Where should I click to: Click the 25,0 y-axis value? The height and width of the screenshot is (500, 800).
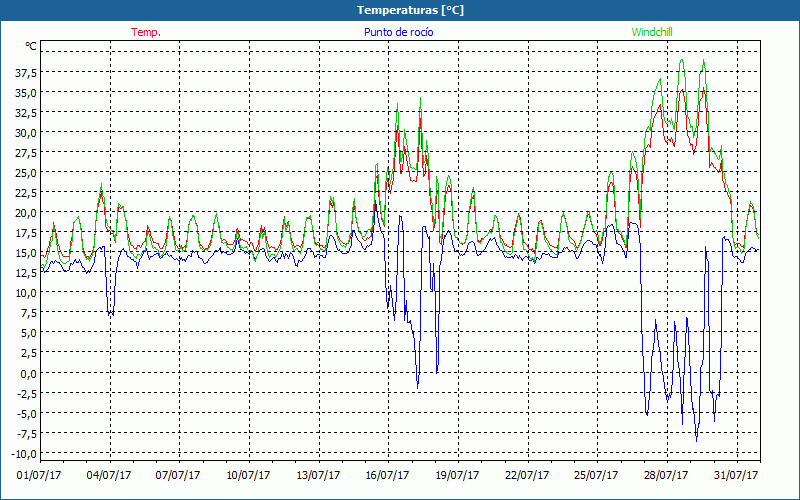click(x=26, y=173)
